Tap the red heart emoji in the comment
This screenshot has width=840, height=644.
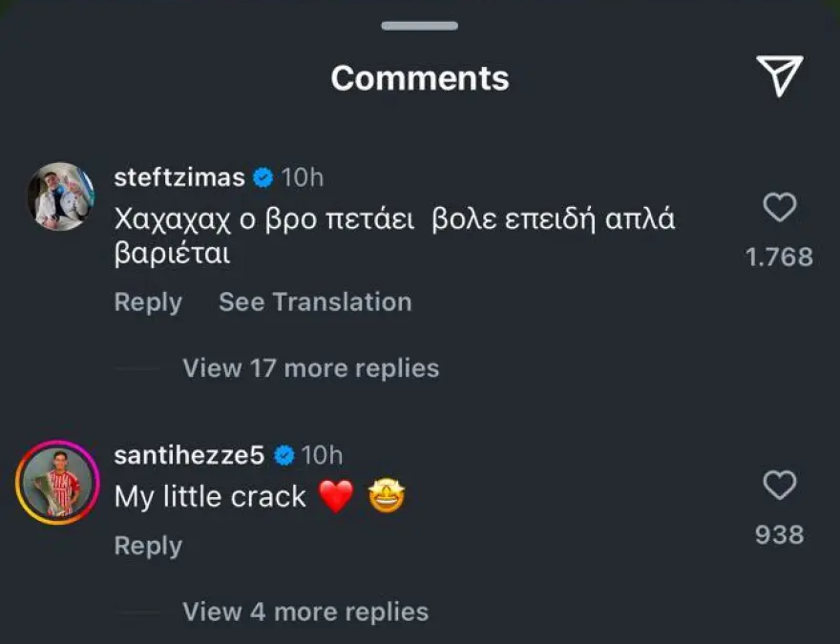(x=335, y=496)
